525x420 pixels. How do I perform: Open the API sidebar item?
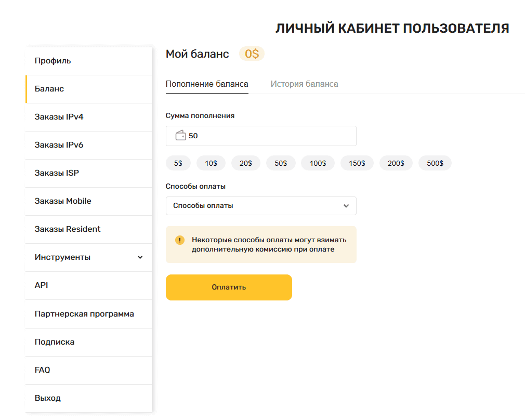tap(89, 286)
